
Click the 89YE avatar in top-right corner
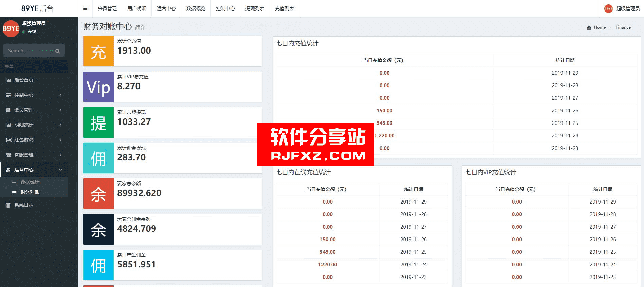pyautogui.click(x=608, y=8)
